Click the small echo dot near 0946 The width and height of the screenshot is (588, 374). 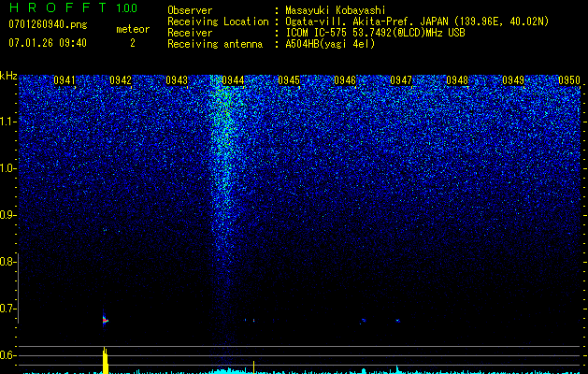[363, 321]
